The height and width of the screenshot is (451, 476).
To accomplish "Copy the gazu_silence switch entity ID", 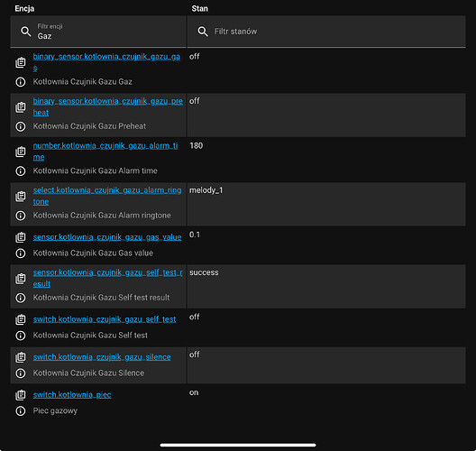I will tap(21, 357).
